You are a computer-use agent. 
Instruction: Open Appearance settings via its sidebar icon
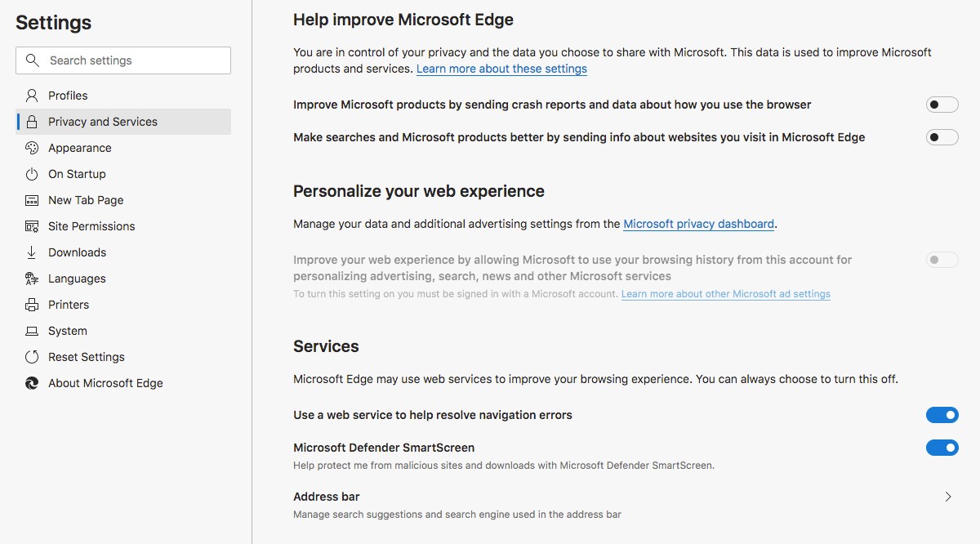pos(31,148)
